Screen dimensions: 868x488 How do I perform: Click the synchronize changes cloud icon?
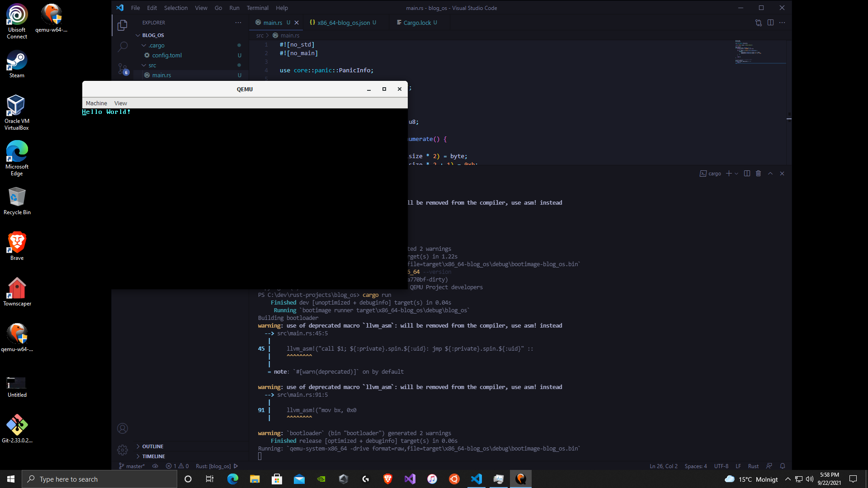[155, 466]
